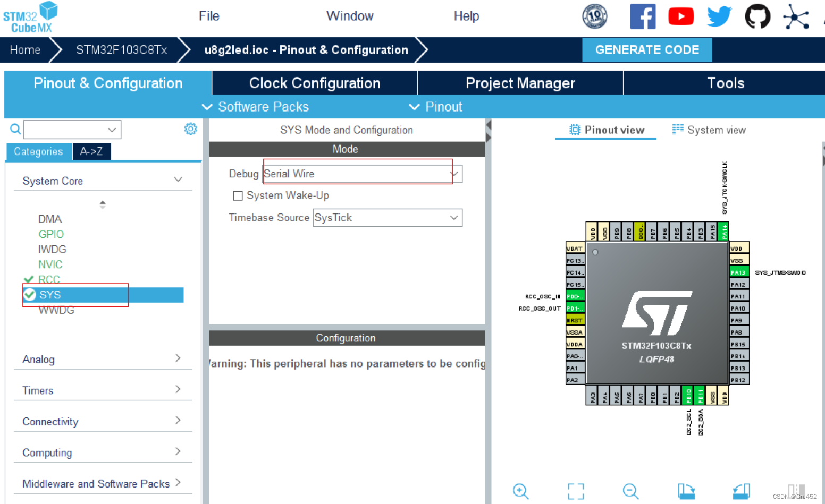Click the GENERATE CODE button
The height and width of the screenshot is (504, 825).
pos(647,50)
